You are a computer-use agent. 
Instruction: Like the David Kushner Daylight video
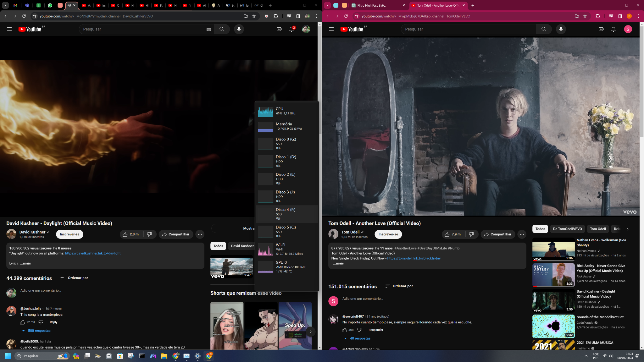(x=131, y=234)
